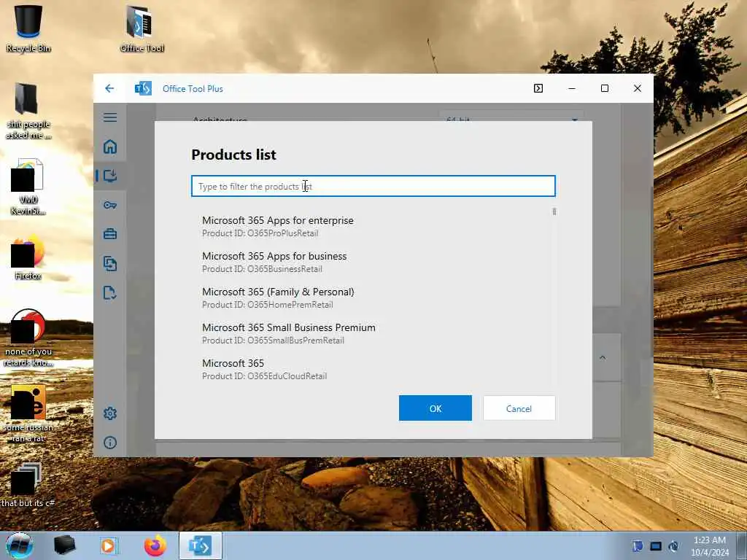Select the Firefox desktop shortcut
The height and width of the screenshot is (560, 747).
coord(28,257)
